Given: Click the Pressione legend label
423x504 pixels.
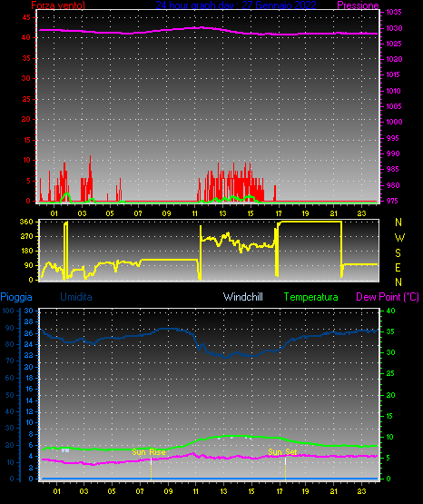Looking at the screenshot, I should [358, 5].
